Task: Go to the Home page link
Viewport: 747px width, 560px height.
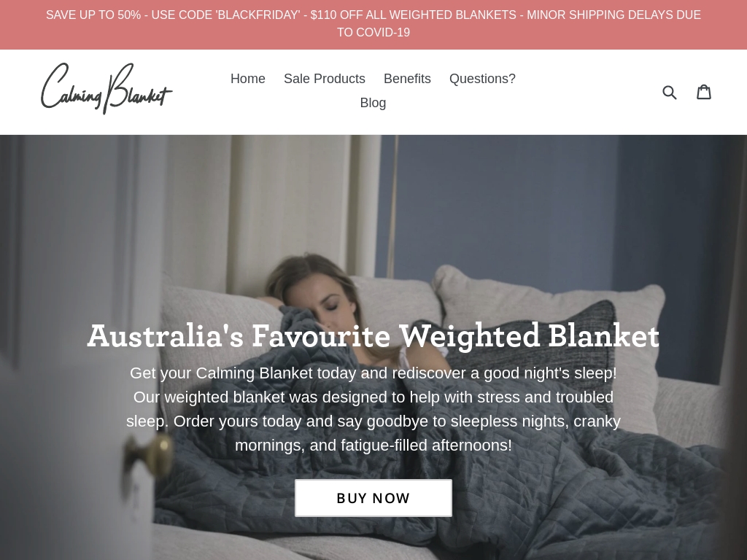Action: (248, 79)
